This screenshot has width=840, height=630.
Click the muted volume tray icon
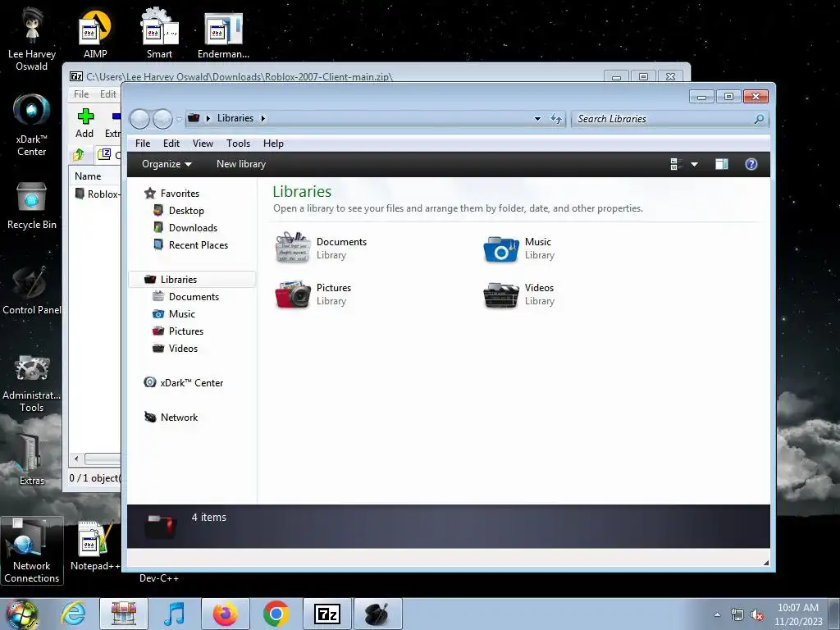[x=757, y=615]
